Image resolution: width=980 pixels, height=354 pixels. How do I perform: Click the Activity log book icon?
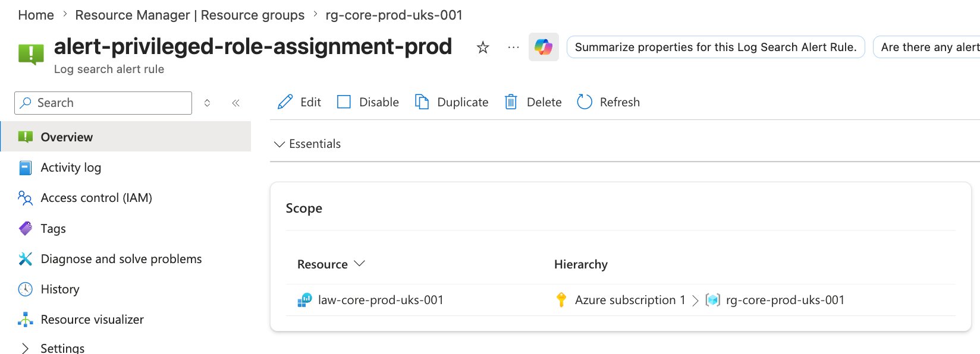(26, 168)
